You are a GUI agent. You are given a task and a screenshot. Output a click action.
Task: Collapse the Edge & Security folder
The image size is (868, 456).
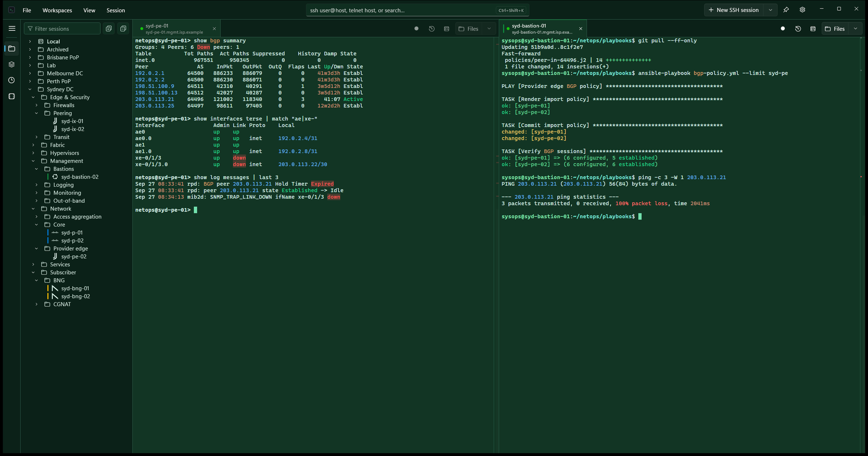[33, 97]
